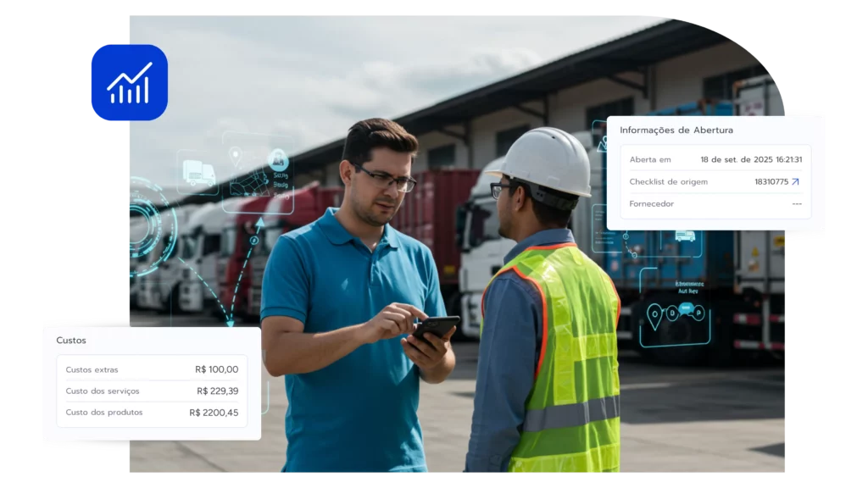Click the blue analytics chart icon
This screenshot has width=868, height=488.
[129, 82]
